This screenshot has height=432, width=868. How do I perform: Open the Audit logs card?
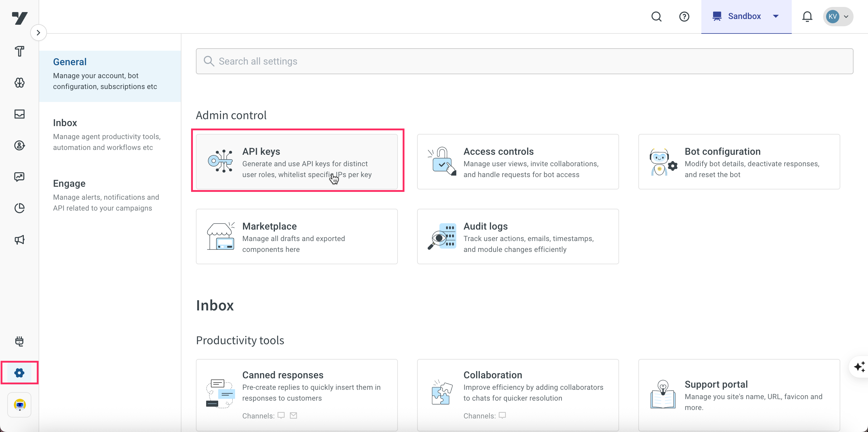pyautogui.click(x=518, y=237)
